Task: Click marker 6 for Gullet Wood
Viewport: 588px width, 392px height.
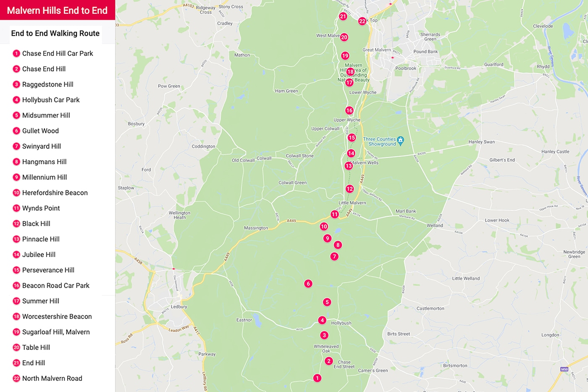Action: pyautogui.click(x=308, y=283)
